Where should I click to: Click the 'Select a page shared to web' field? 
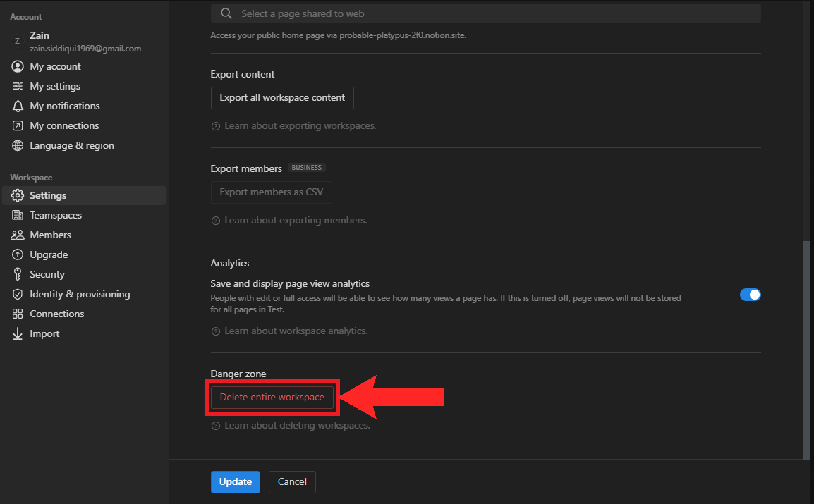click(x=485, y=13)
